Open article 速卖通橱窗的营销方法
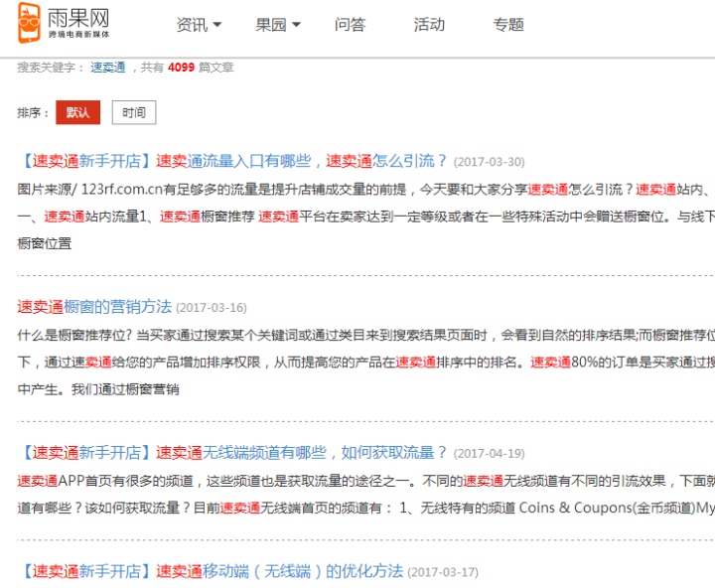The height and width of the screenshot is (588, 715). coord(94,306)
